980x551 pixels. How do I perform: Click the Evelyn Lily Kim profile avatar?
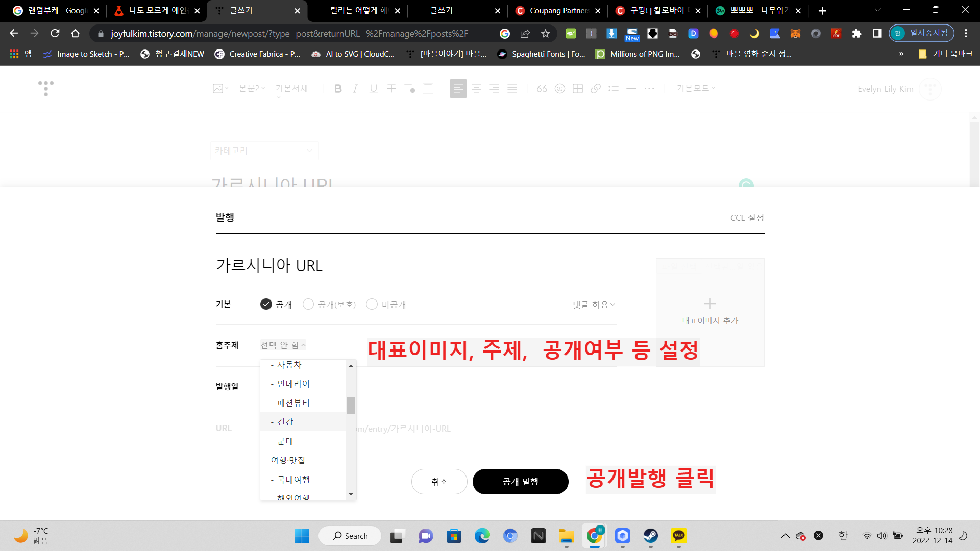tap(930, 89)
